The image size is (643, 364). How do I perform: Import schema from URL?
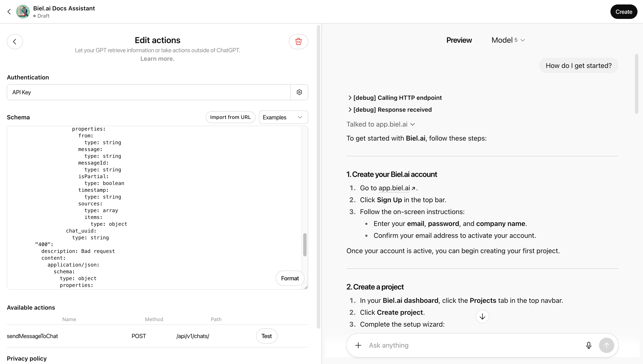230,117
